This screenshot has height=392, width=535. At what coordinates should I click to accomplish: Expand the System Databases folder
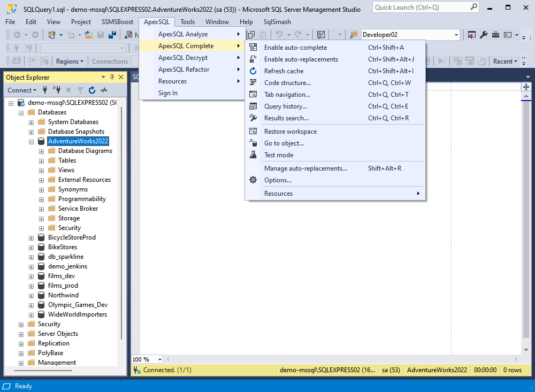(x=32, y=122)
